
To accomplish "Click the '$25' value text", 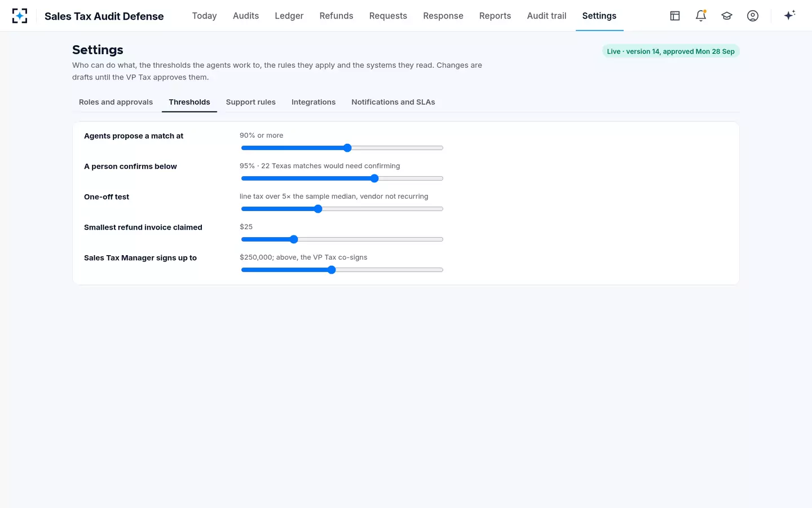I will (246, 227).
